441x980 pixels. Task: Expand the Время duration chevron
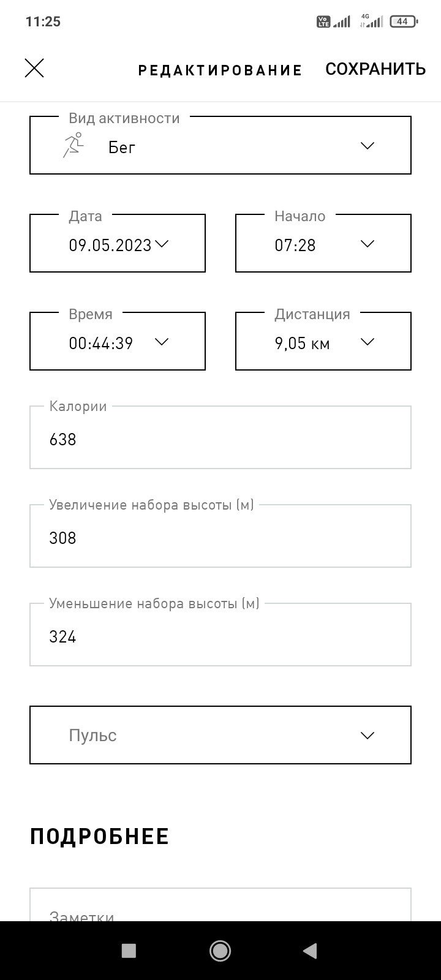[x=162, y=342]
